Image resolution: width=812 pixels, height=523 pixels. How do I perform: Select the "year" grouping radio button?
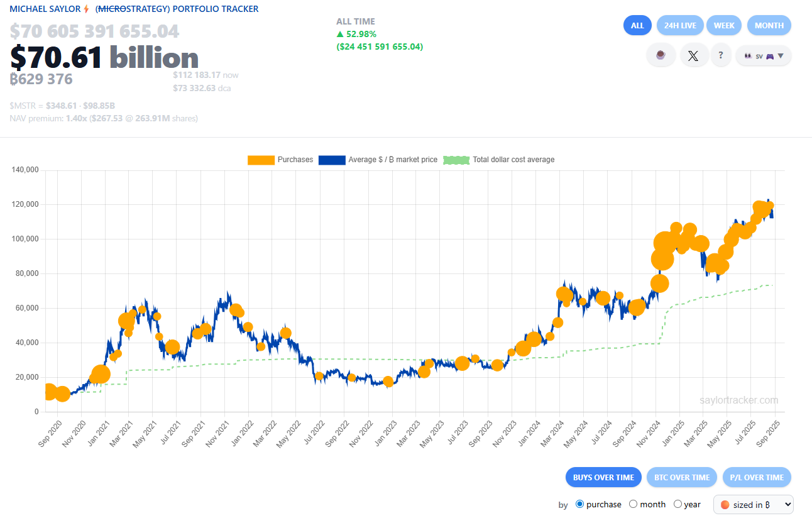click(x=678, y=504)
